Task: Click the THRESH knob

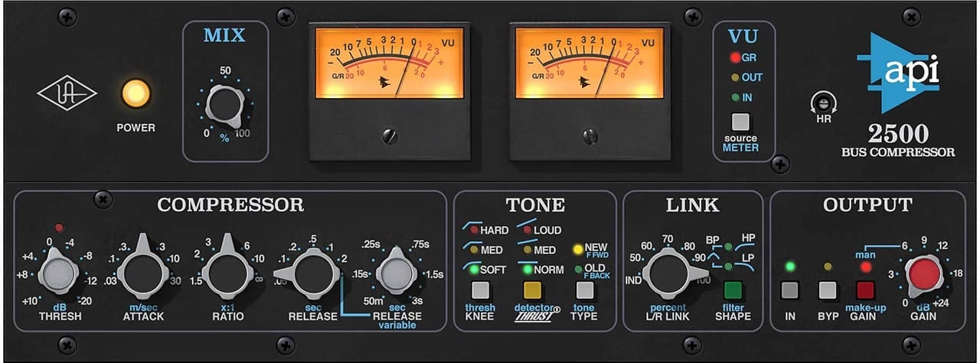Action: coord(60,273)
